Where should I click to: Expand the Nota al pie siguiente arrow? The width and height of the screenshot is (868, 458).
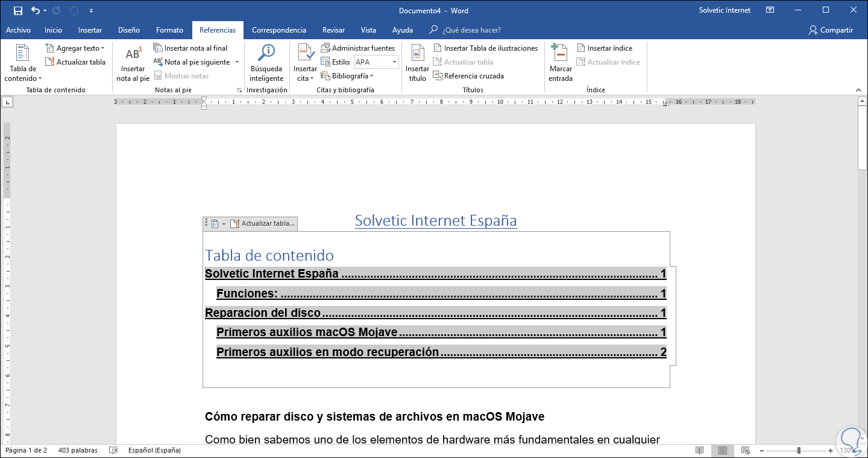pos(237,62)
